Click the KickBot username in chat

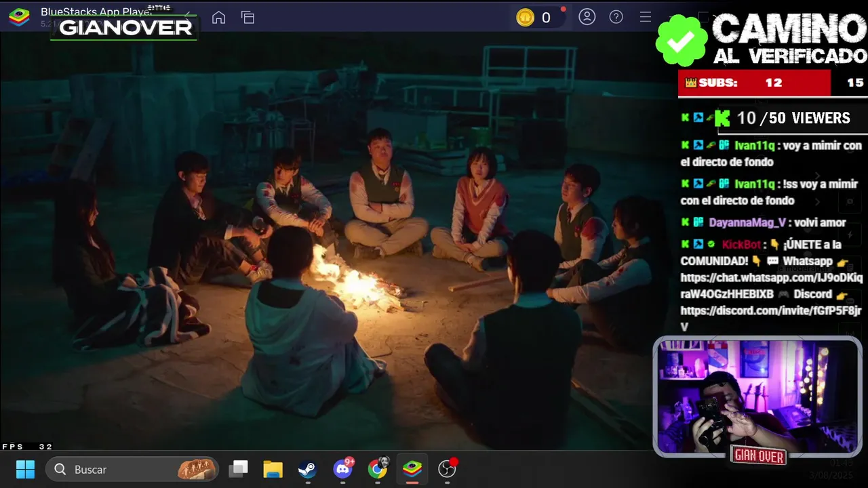point(741,245)
